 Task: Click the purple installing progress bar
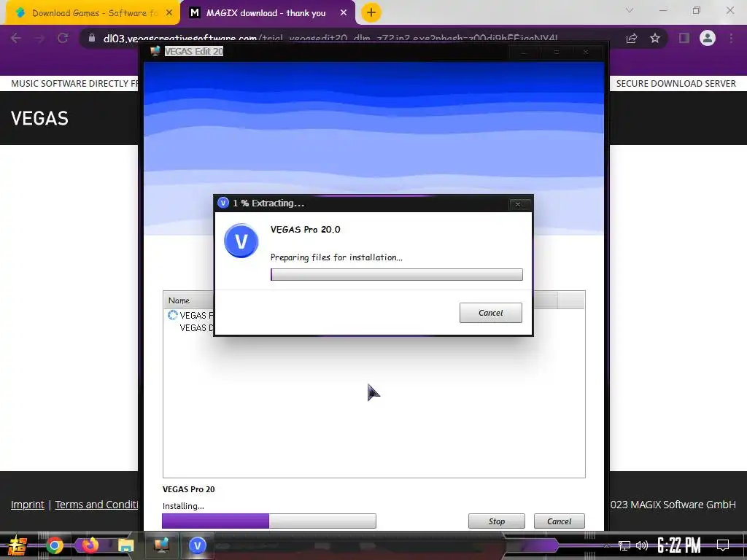268,521
